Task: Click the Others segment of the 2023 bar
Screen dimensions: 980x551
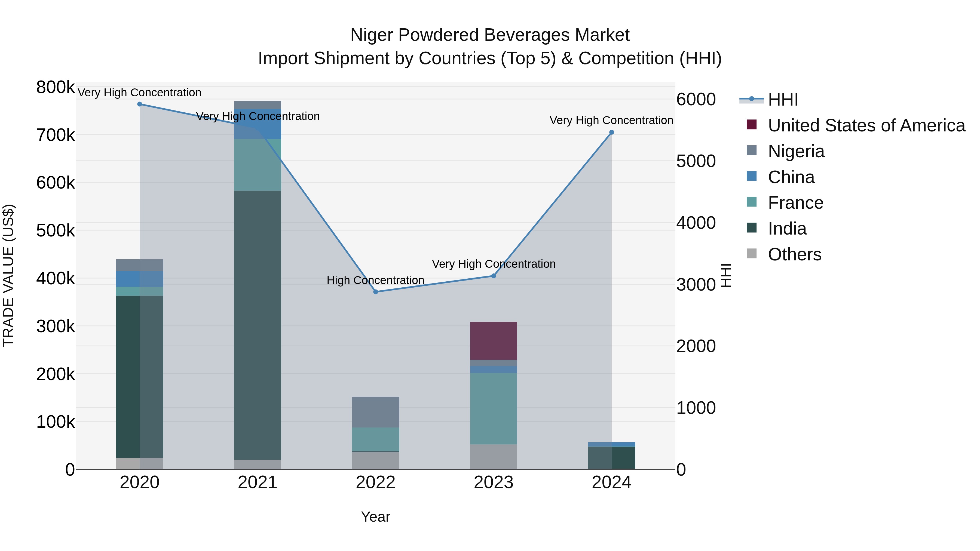Action: (494, 457)
